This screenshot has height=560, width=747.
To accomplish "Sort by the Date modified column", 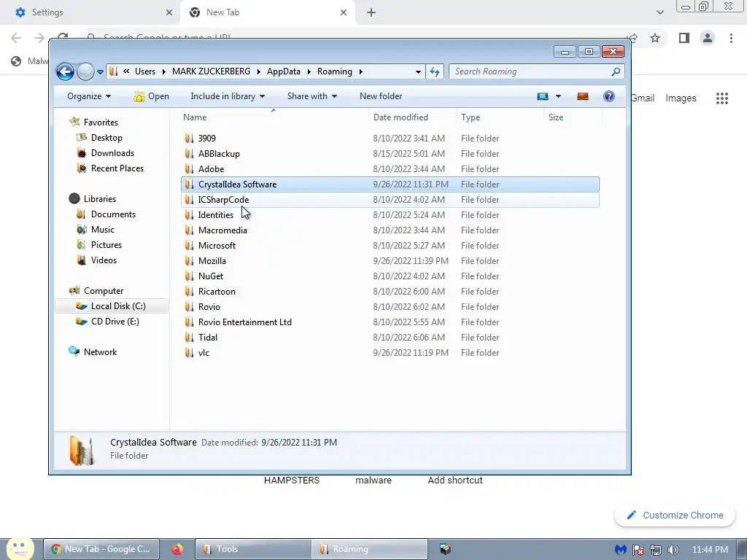I will coord(400,117).
